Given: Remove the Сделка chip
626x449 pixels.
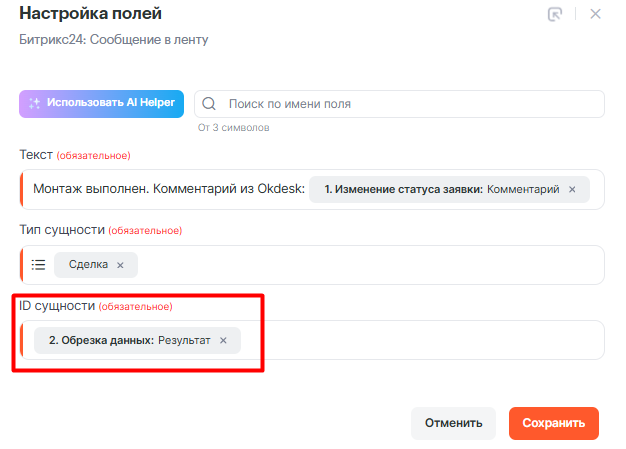Looking at the screenshot, I should tap(120, 265).
